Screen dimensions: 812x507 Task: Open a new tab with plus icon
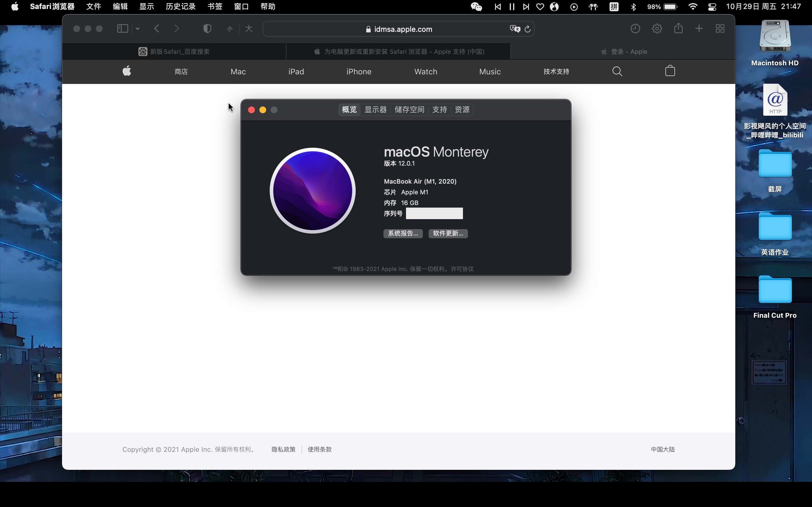(x=699, y=28)
